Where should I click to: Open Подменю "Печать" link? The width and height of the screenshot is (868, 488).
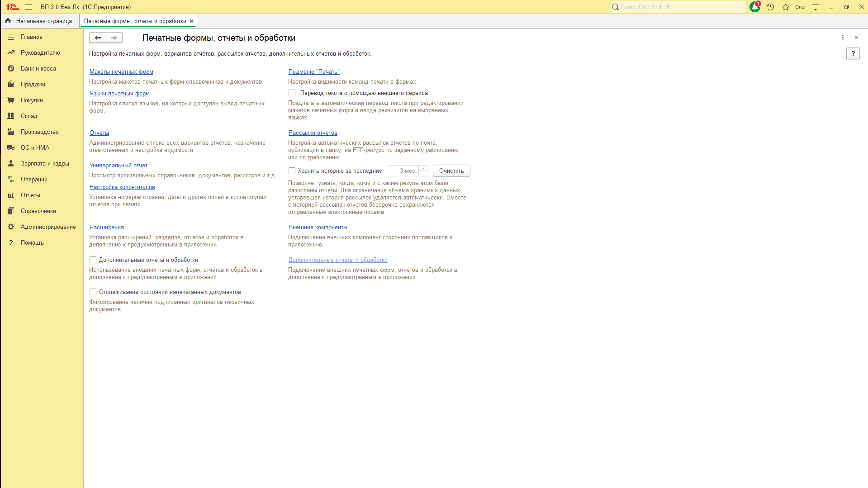click(x=314, y=71)
